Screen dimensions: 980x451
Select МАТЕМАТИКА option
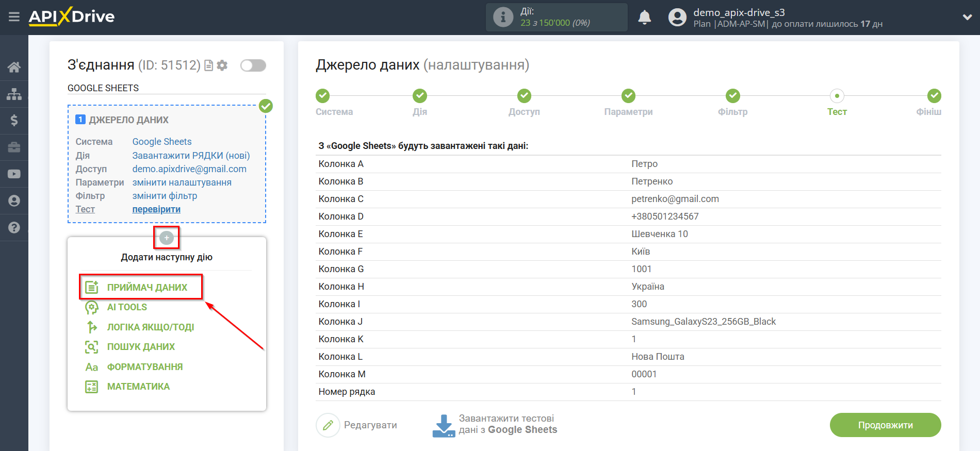(138, 387)
